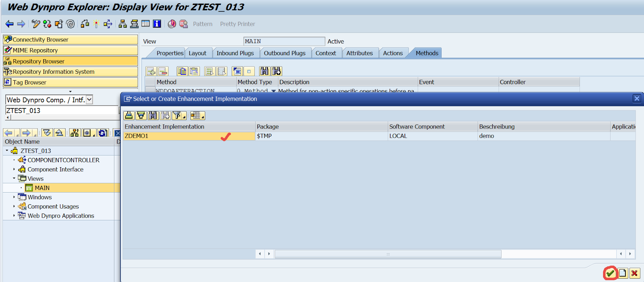This screenshot has width=644, height=282.
Task: Open the Repository Browser
Action: [x=70, y=61]
